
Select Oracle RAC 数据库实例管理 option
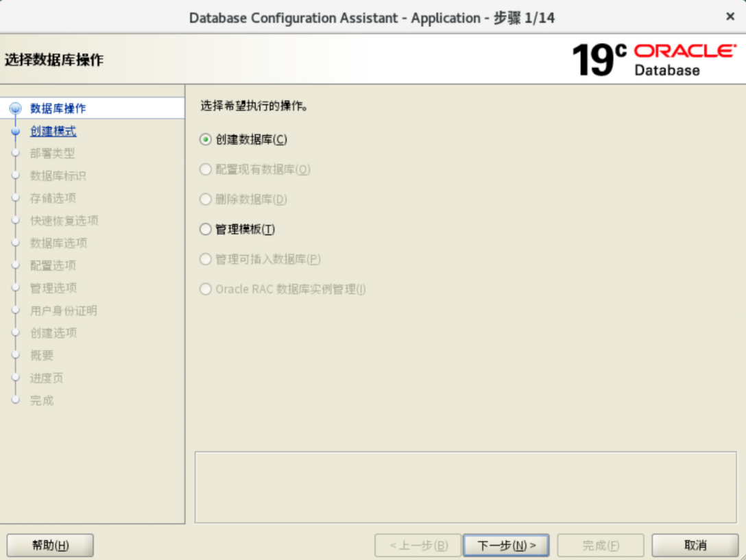(x=205, y=289)
